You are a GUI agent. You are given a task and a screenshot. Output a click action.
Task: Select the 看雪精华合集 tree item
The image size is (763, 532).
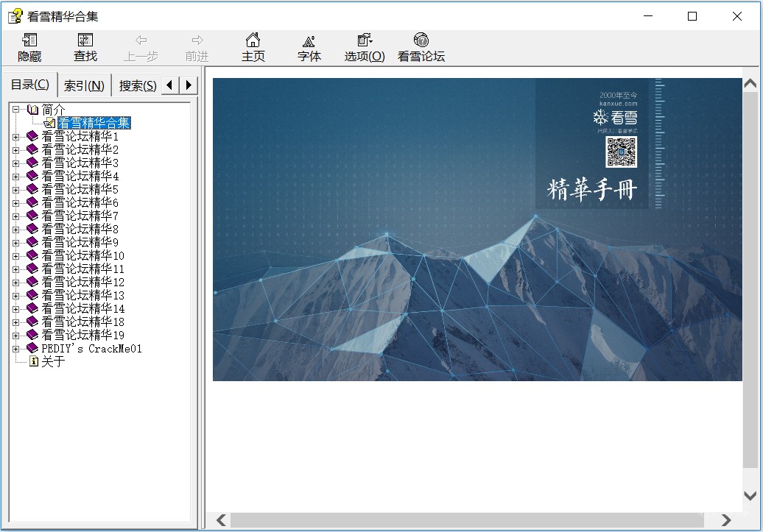[94, 123]
